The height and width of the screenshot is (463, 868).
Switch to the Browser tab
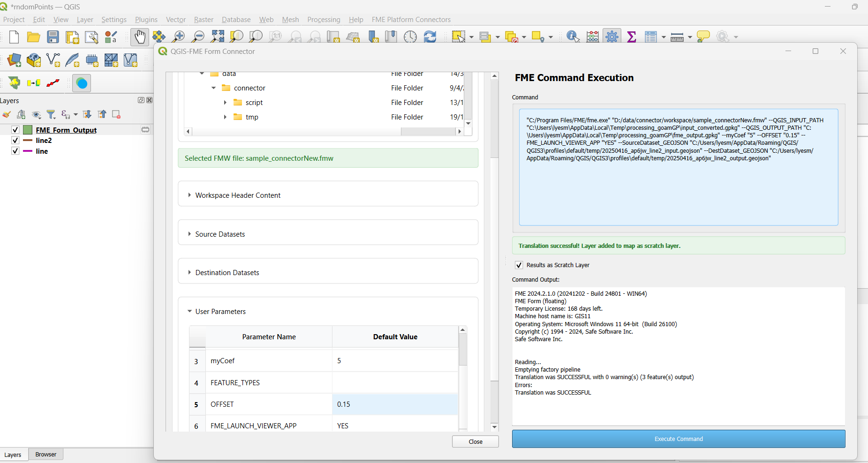tap(46, 454)
